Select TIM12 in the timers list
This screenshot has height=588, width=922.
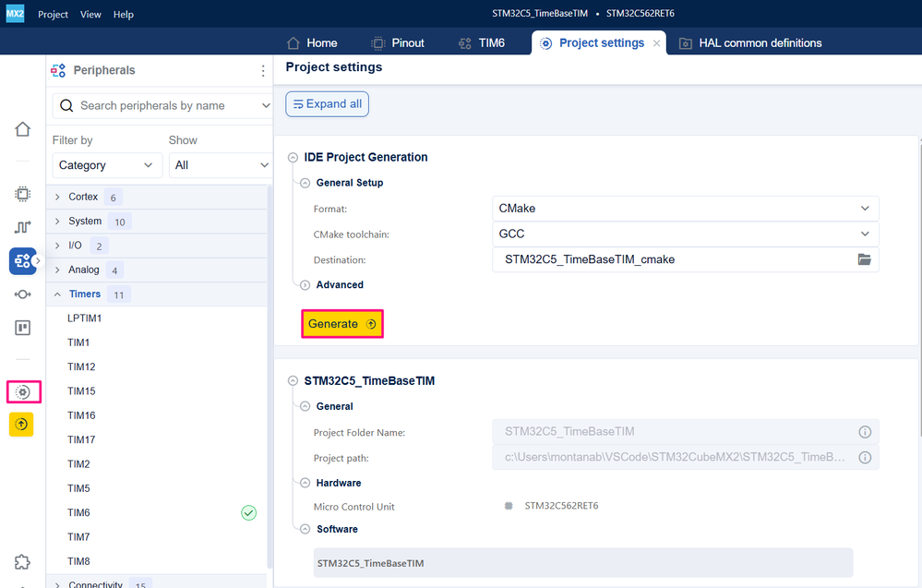81,366
